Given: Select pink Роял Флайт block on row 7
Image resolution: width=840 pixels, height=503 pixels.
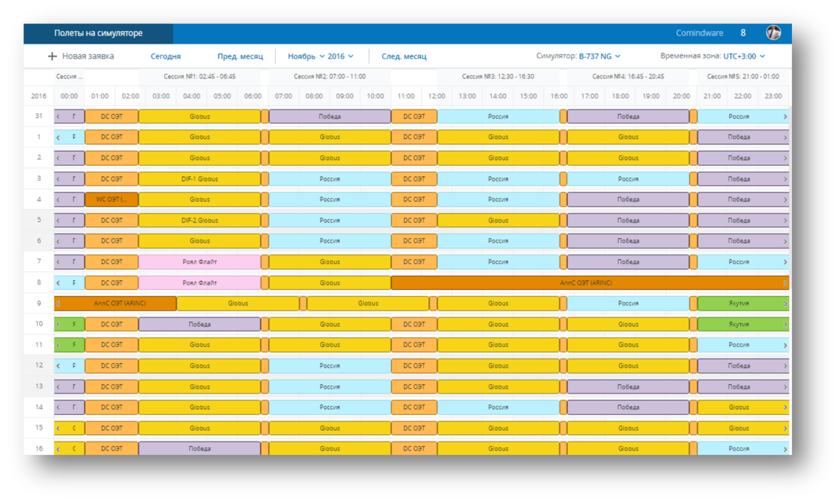Looking at the screenshot, I should (x=199, y=262).
